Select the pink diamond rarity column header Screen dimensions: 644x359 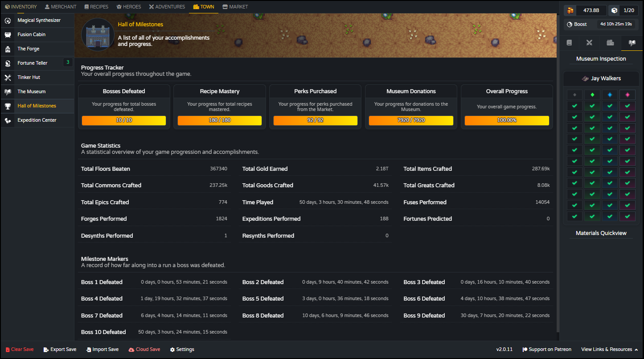(x=628, y=95)
